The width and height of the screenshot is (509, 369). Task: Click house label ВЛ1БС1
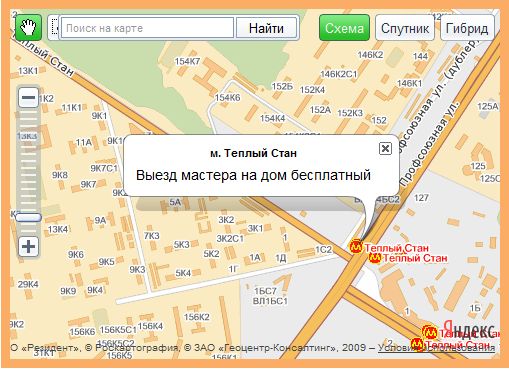coord(270,301)
